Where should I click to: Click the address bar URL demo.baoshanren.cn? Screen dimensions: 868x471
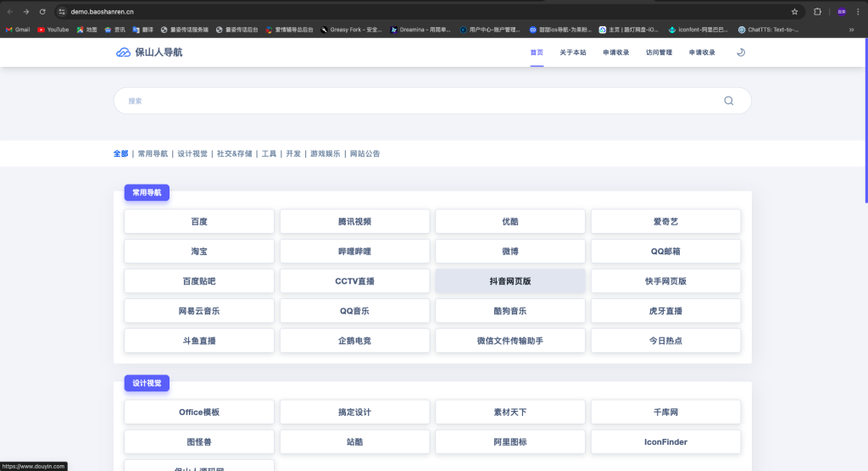(102, 12)
